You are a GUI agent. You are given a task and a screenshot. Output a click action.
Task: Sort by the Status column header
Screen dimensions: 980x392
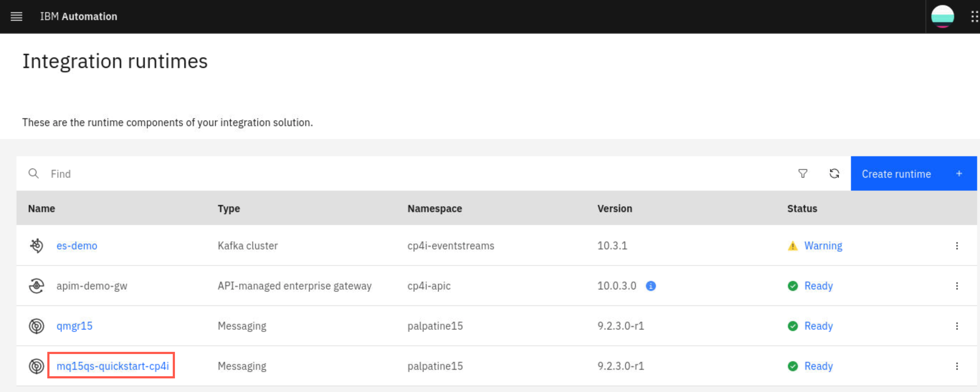[802, 208]
